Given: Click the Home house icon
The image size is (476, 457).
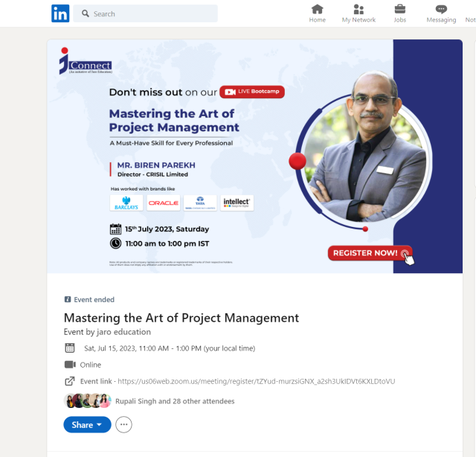Looking at the screenshot, I should (x=318, y=9).
